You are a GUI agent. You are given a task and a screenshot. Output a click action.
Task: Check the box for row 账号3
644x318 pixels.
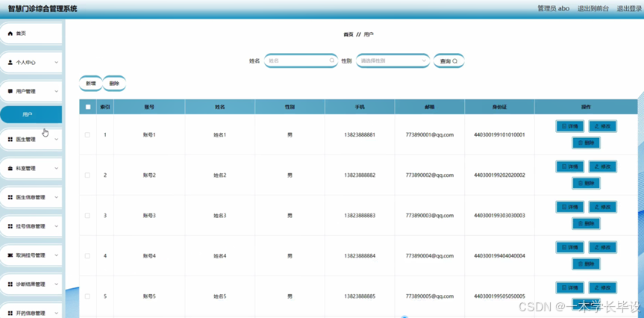87,215
